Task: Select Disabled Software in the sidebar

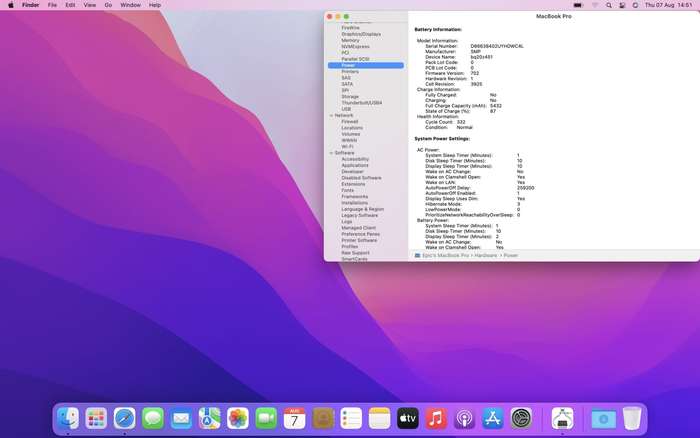Action: (361, 178)
